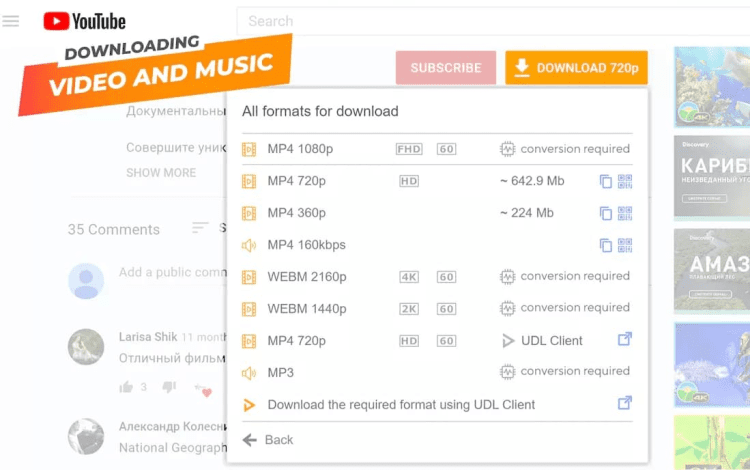Choose WEBM 1440p 2K format

click(306, 309)
